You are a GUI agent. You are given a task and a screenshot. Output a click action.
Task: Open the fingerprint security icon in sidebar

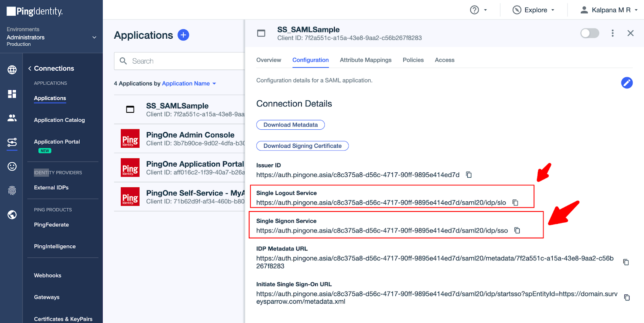12,190
